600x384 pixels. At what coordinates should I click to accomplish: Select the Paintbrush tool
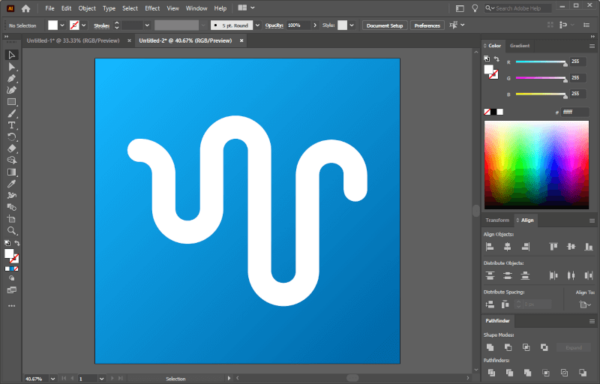pos(11,114)
